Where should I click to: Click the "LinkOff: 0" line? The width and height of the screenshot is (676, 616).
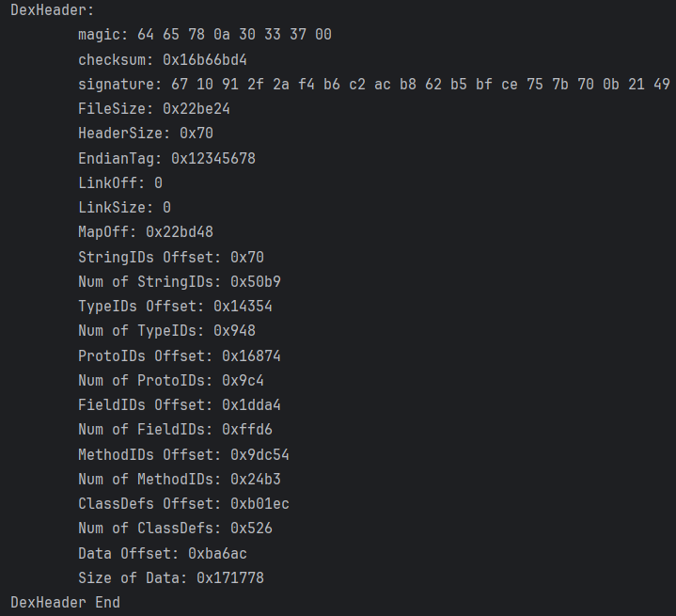(x=120, y=182)
